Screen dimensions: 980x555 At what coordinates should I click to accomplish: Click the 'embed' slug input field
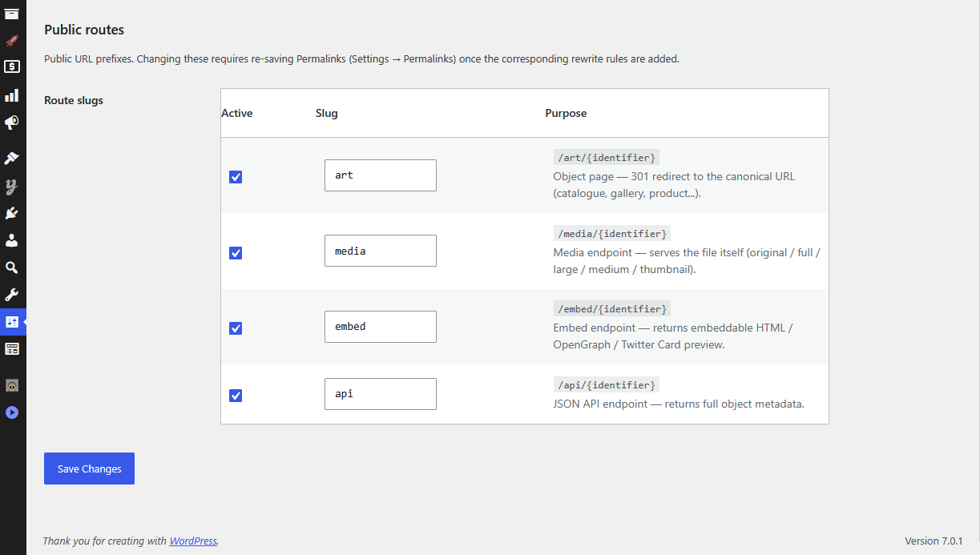(381, 327)
